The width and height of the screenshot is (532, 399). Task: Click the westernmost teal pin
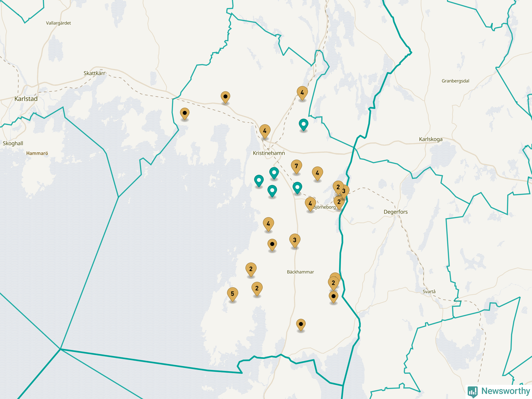[x=259, y=180]
